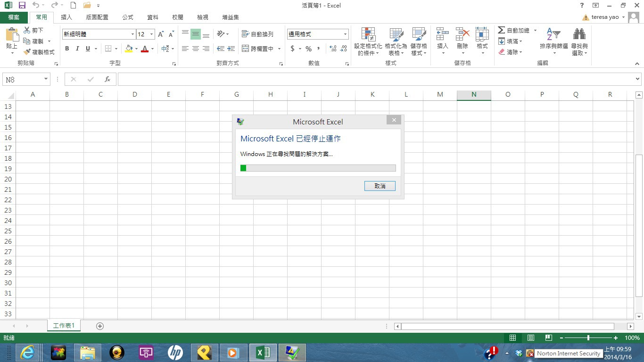Switch to Formulas (公式) tab
The height and width of the screenshot is (362, 644).
[x=128, y=17]
